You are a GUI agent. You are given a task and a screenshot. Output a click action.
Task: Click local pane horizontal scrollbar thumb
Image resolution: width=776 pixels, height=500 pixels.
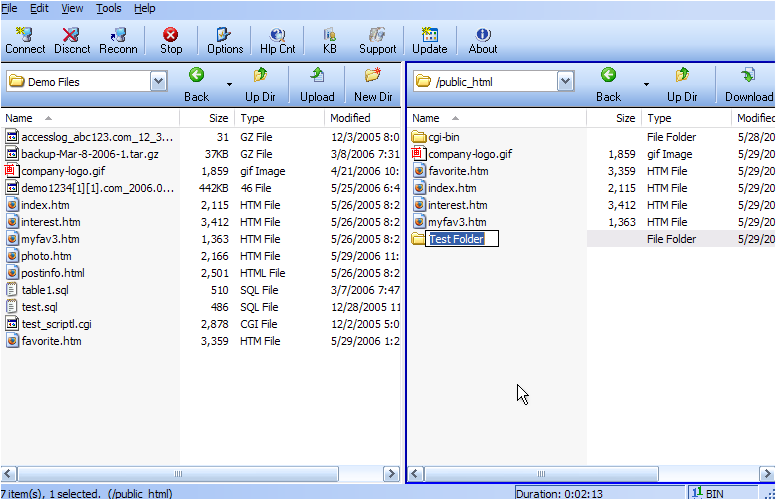[178, 474]
